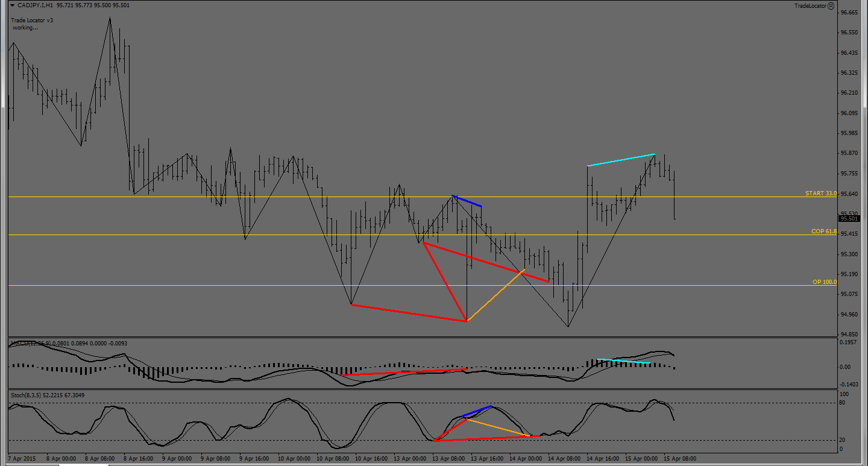Select the OP 100.0 level label
The image size is (868, 466).
click(x=825, y=282)
